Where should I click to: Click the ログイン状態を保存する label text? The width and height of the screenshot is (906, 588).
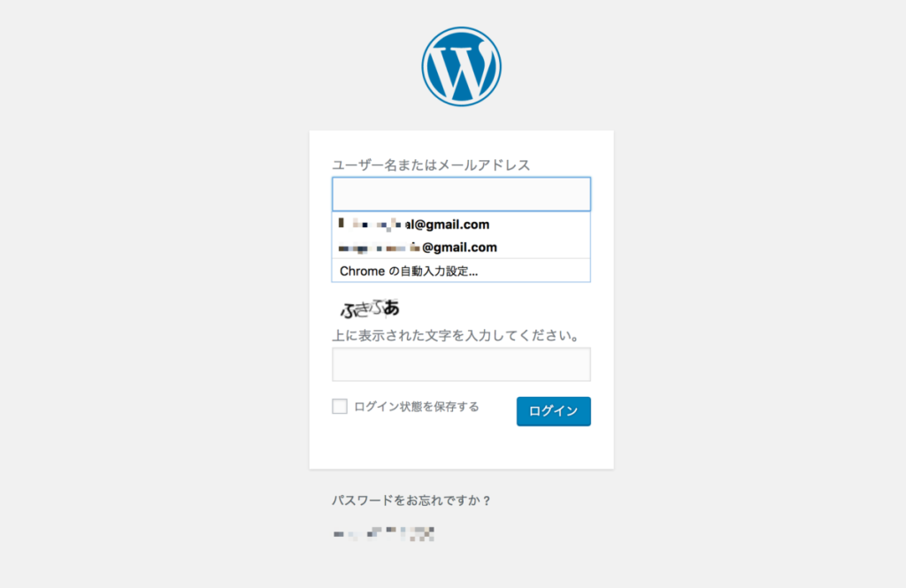click(x=416, y=407)
